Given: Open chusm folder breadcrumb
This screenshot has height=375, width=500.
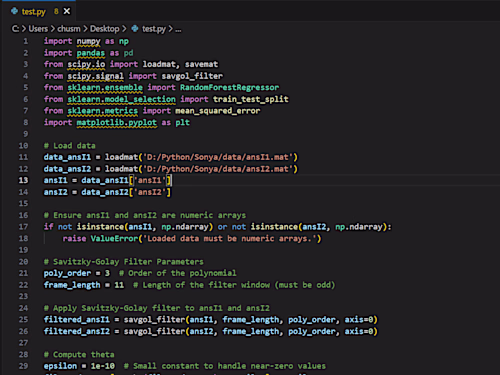Looking at the screenshot, I should coord(69,29).
